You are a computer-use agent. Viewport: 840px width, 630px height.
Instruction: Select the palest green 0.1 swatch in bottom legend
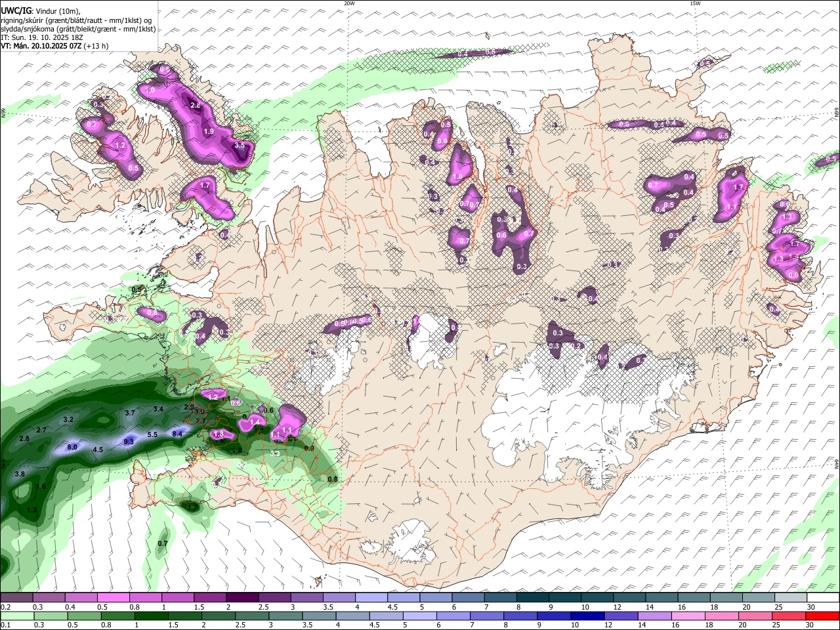click(17, 616)
